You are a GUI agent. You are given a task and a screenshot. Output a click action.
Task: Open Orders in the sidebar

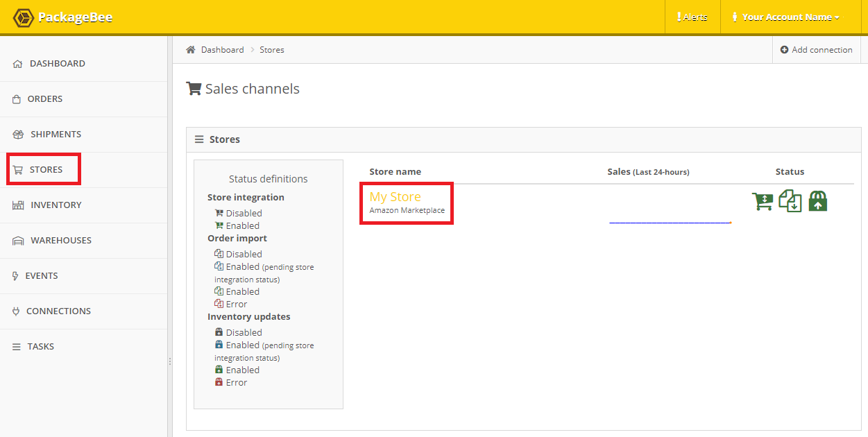(x=83, y=99)
